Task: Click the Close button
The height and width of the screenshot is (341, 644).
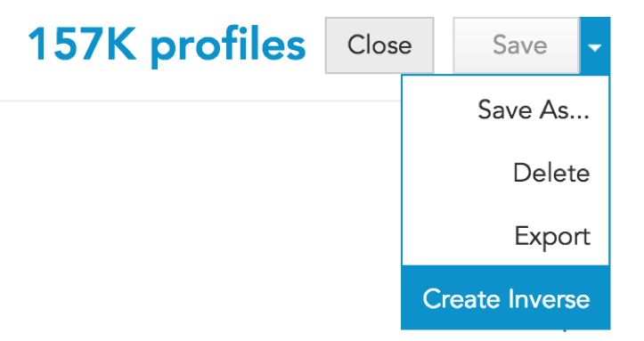Action: [x=379, y=45]
